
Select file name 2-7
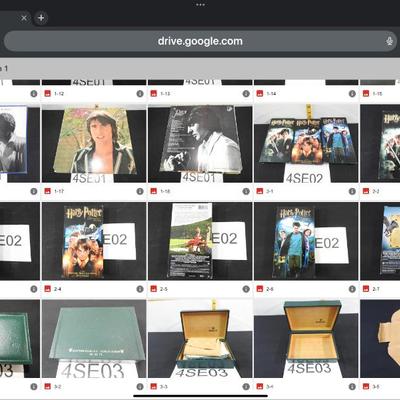376,289
